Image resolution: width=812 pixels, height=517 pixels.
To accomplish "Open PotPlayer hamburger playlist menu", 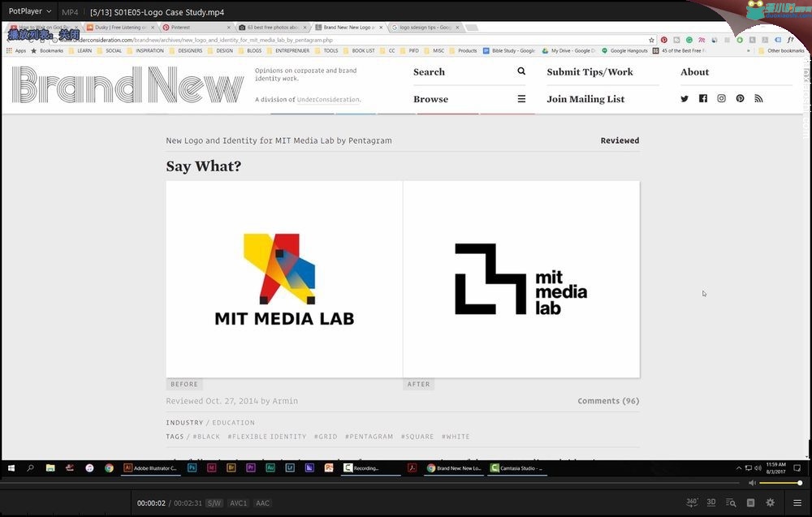I will (x=797, y=502).
